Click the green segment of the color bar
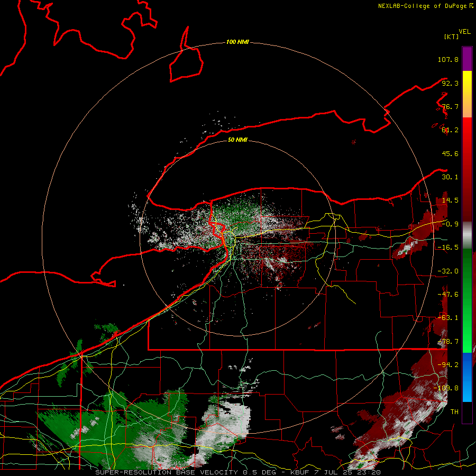The width and height of the screenshot is (476, 476). coord(467,300)
